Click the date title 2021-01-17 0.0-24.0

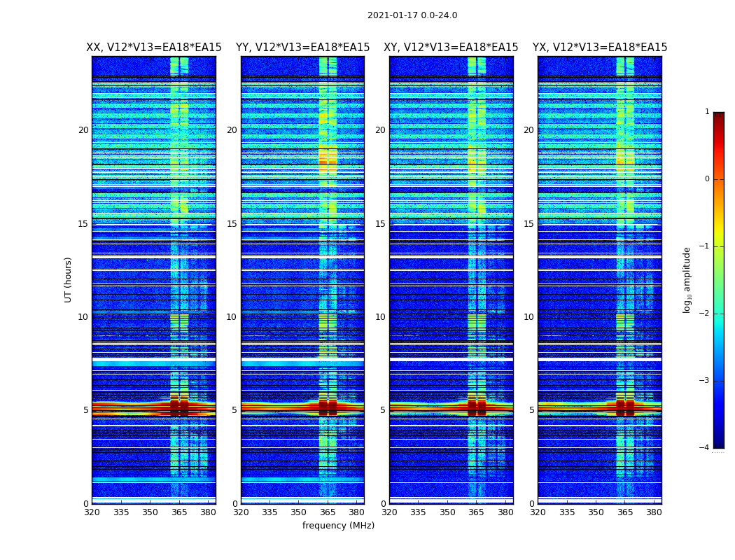[x=412, y=15]
